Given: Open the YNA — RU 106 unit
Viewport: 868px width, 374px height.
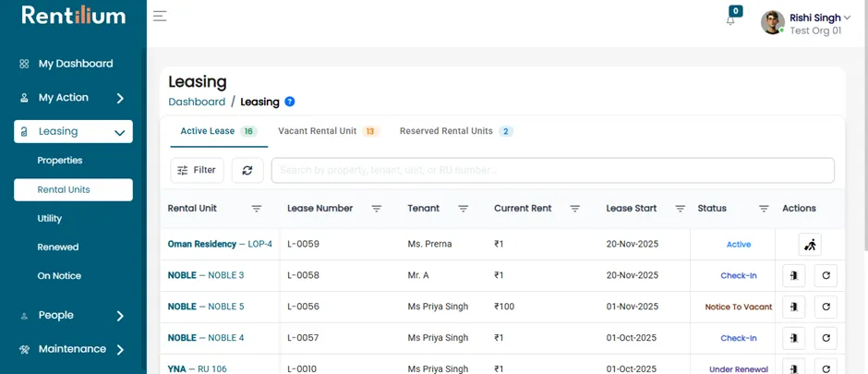Looking at the screenshot, I should point(197,369).
